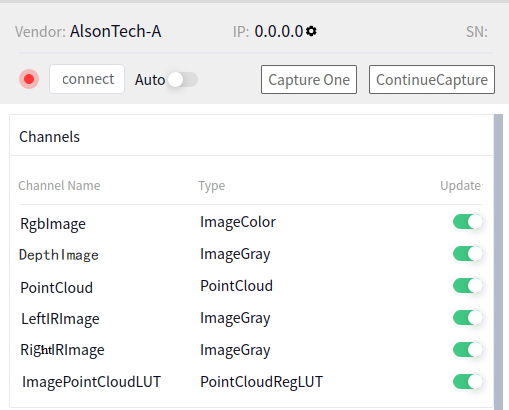Click the vertical scrollbar beside Channels

pyautogui.click(x=498, y=262)
